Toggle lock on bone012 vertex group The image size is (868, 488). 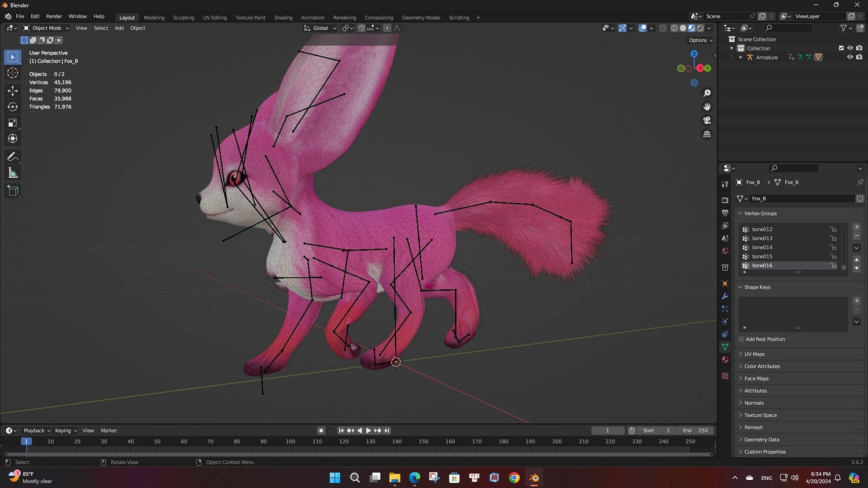833,229
